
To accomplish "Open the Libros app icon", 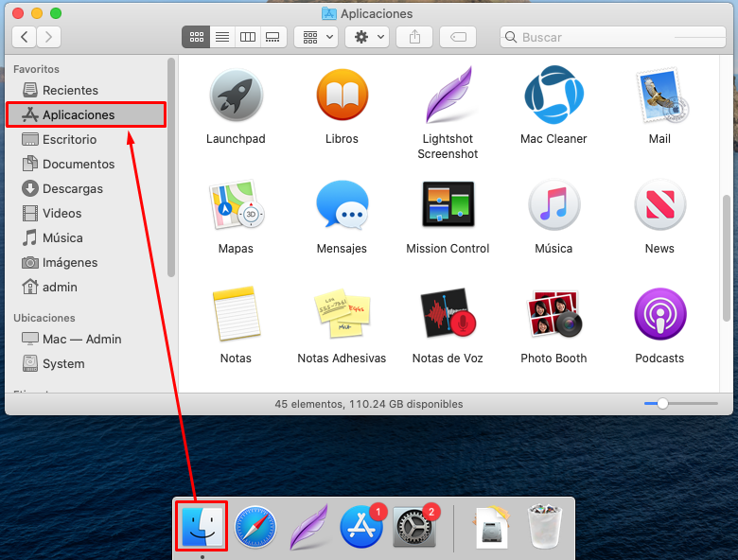I will [x=343, y=96].
